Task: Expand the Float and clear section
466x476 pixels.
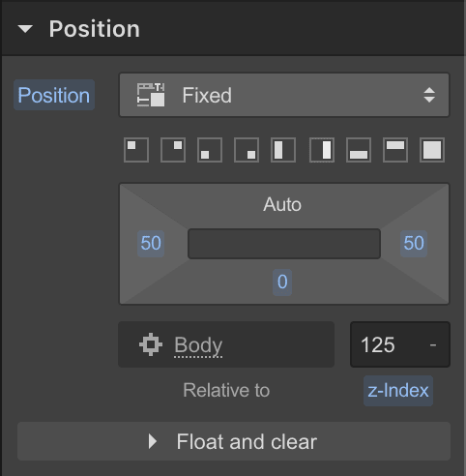Action: (234, 441)
